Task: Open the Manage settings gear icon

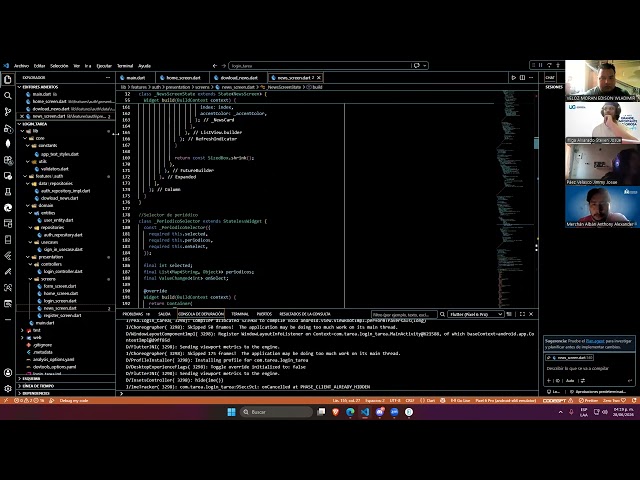Action: [x=8, y=389]
